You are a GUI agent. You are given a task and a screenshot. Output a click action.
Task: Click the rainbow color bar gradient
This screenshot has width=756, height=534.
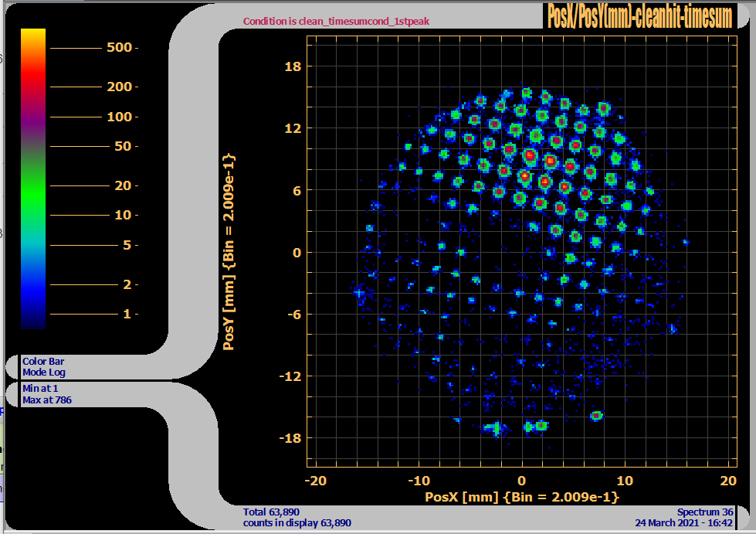[33, 178]
